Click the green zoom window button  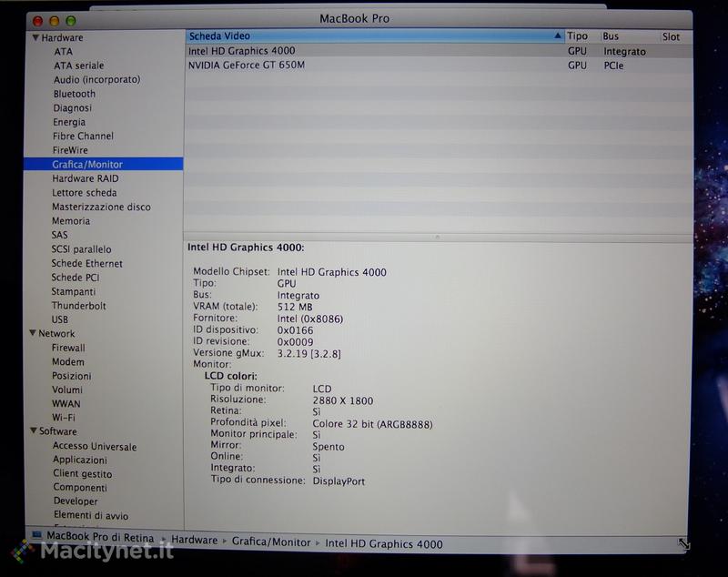(71, 21)
